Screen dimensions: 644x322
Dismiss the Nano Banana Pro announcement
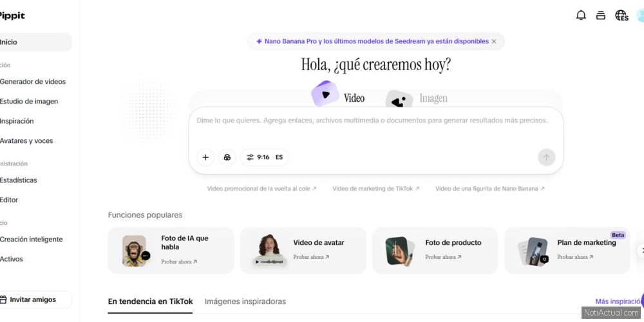click(494, 41)
